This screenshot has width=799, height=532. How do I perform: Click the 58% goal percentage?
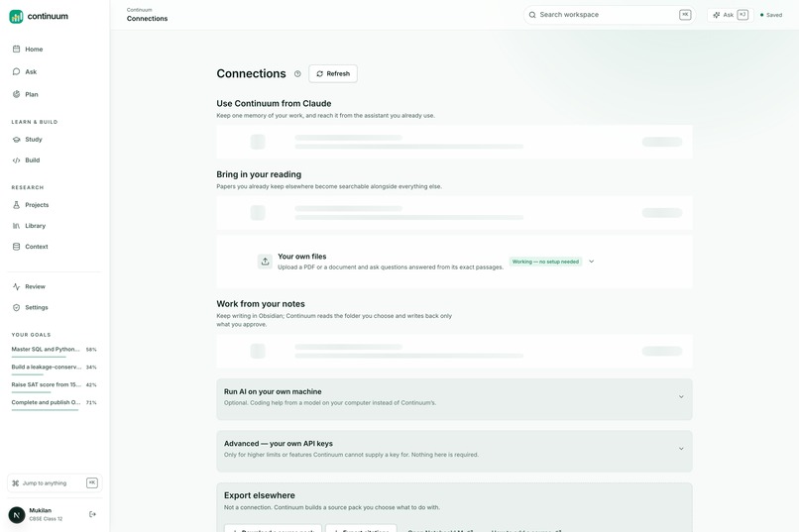tap(91, 350)
